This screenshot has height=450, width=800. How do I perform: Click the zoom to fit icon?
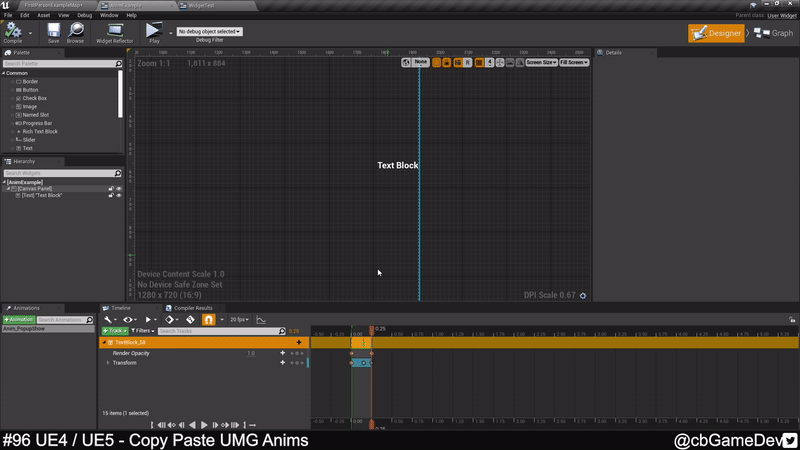[500, 63]
